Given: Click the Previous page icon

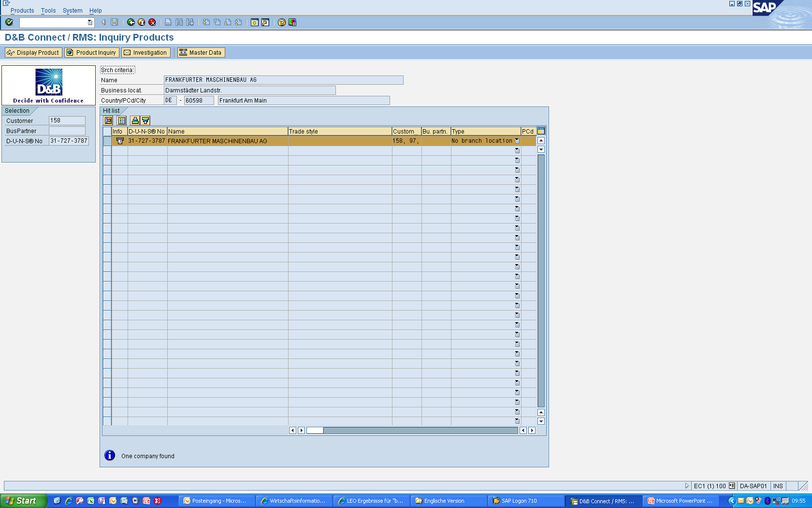Looking at the screenshot, I should (217, 22).
